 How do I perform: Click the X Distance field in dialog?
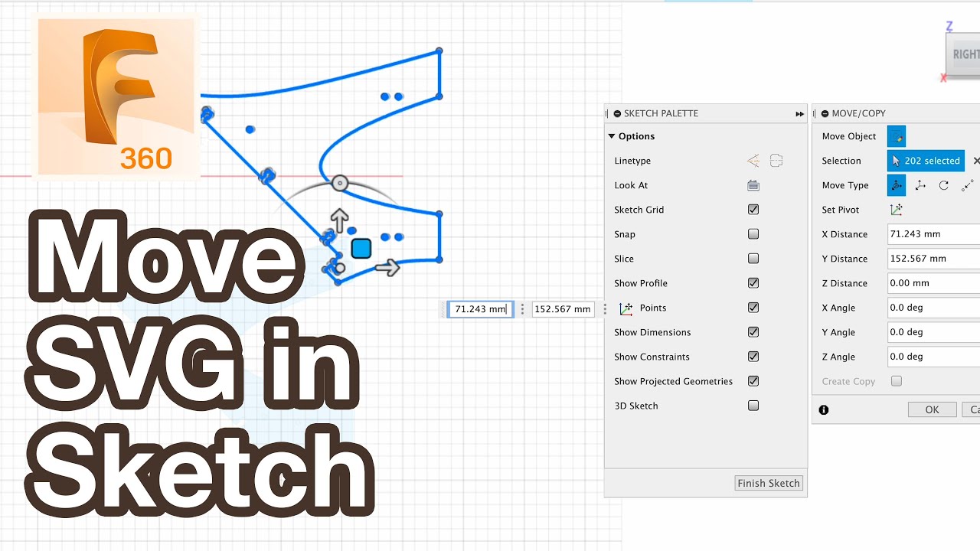click(x=933, y=234)
